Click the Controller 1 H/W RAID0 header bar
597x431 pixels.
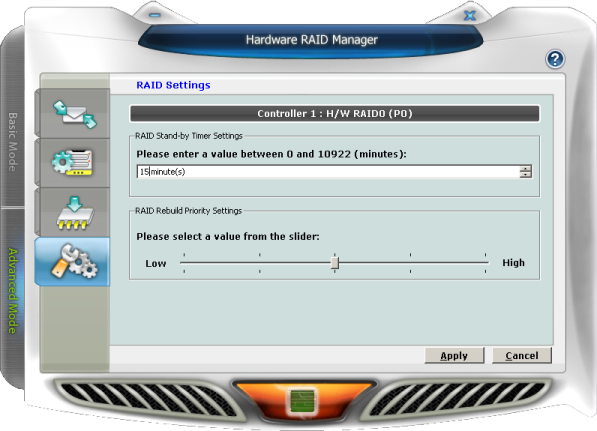[x=335, y=113]
